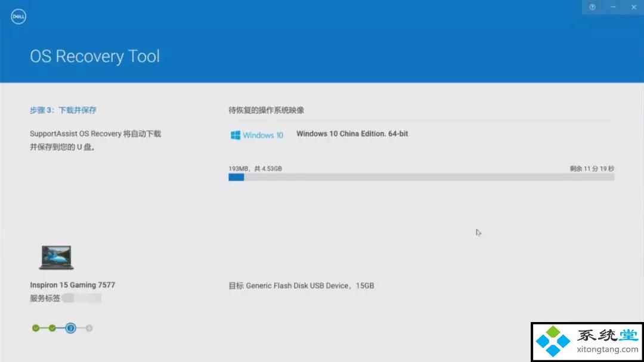Open the help question mark icon
This screenshot has height=362, width=644.
(x=592, y=7)
